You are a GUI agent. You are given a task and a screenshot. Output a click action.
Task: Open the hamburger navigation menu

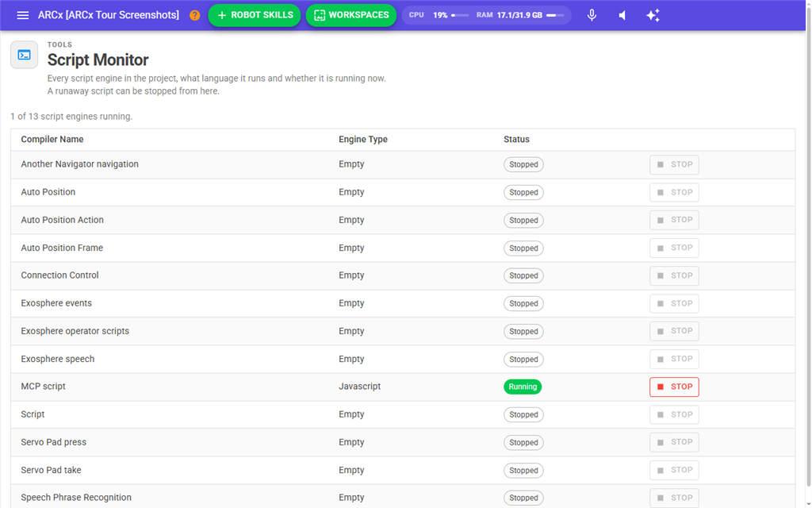click(x=23, y=15)
